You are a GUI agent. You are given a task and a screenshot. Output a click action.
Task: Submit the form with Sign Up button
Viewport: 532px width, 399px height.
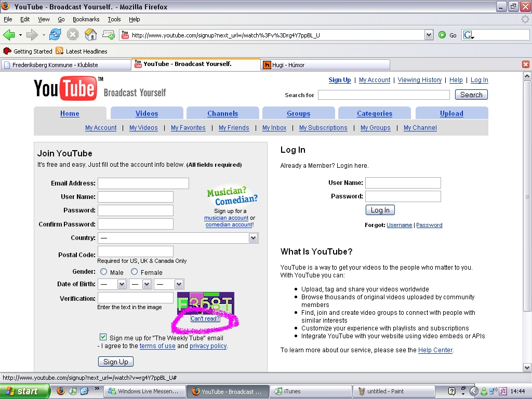pyautogui.click(x=116, y=362)
